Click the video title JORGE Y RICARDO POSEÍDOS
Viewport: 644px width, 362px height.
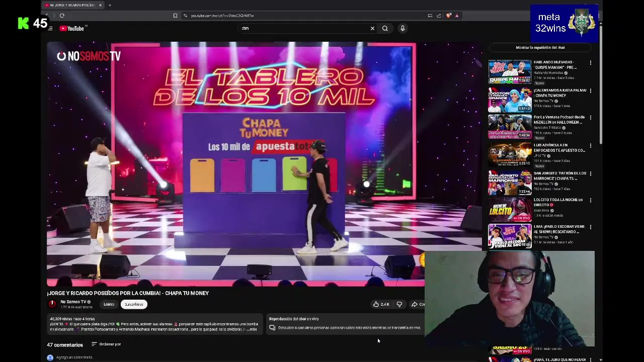click(x=128, y=293)
